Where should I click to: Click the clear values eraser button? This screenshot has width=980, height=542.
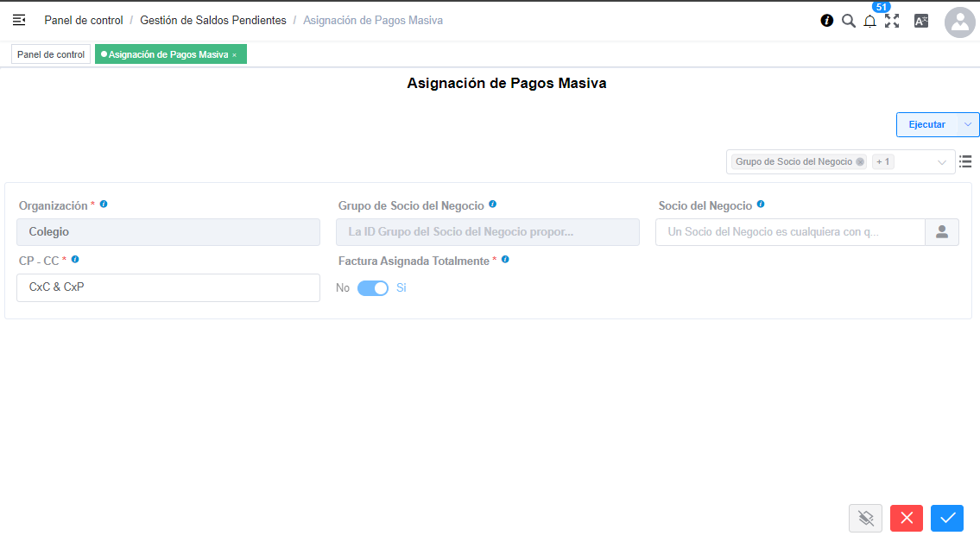tap(866, 519)
